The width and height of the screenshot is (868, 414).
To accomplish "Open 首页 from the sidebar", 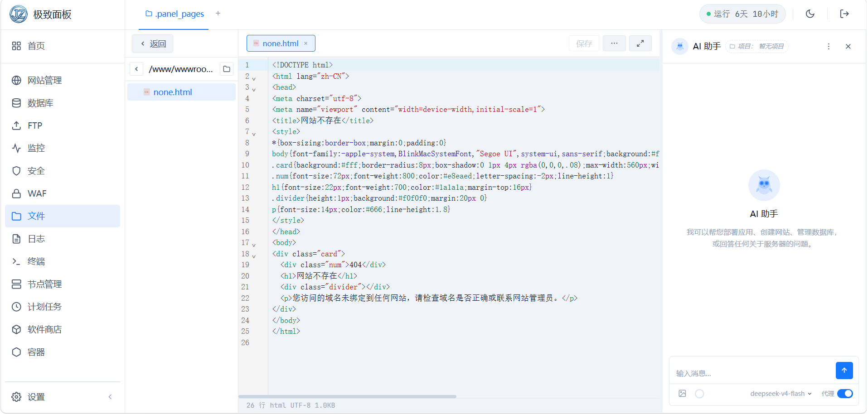I will 63,46.
